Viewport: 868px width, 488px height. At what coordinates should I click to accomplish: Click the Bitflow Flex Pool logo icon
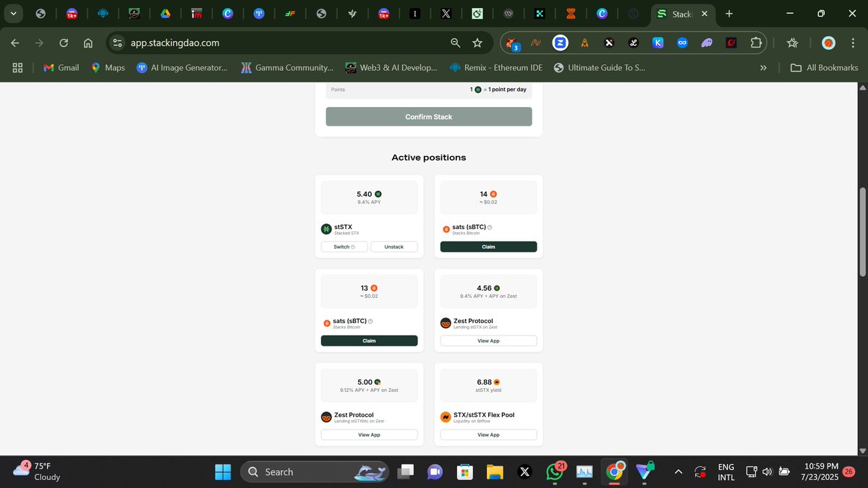446,417
